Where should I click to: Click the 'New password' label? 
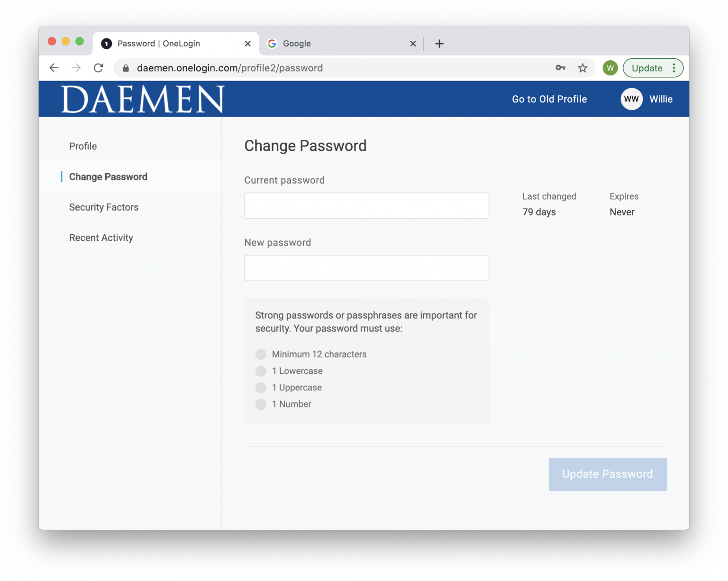pyautogui.click(x=278, y=242)
